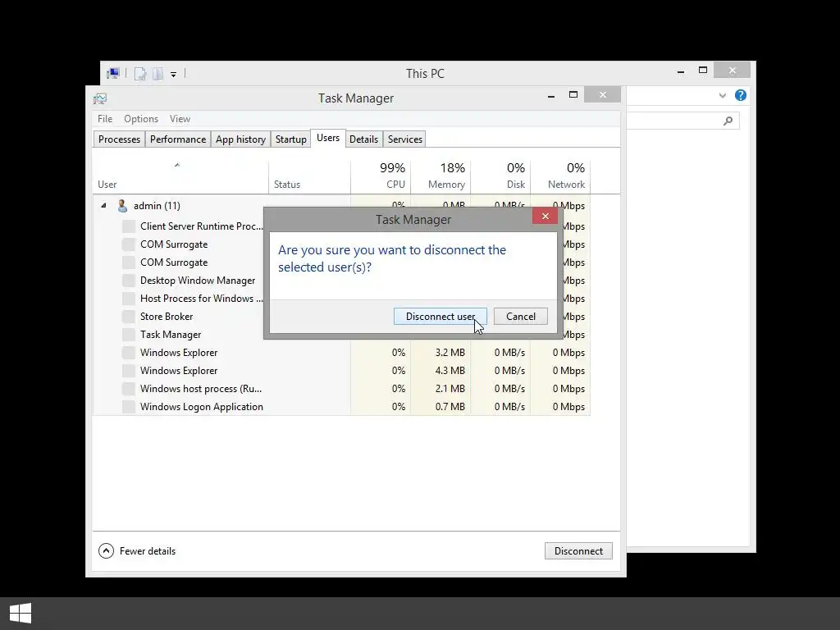Switch to the Startup tab

(291, 139)
